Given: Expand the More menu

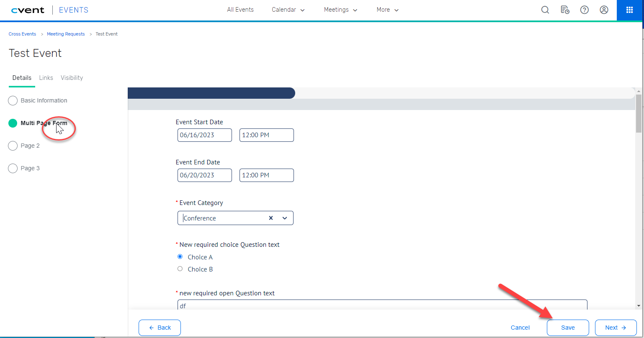Looking at the screenshot, I should pos(387,10).
